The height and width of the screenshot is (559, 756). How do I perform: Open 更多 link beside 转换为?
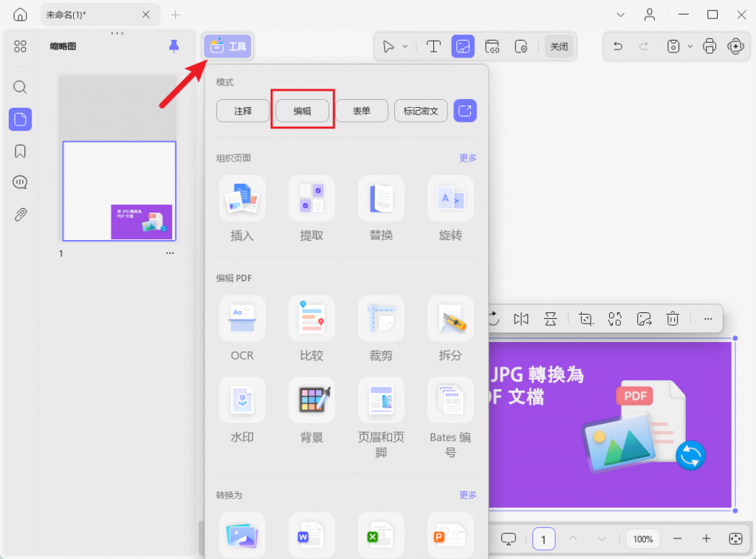[467, 495]
